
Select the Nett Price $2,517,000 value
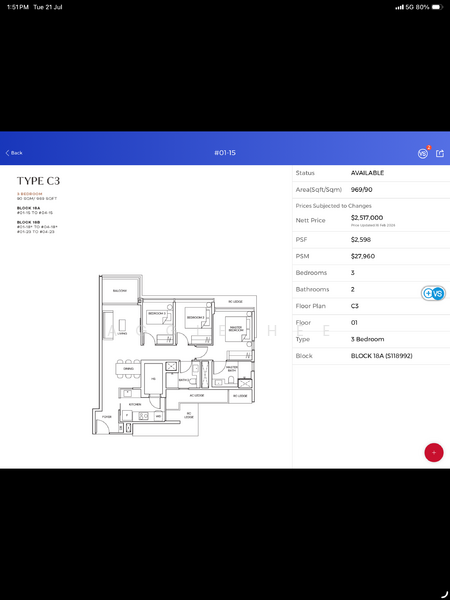(367, 218)
